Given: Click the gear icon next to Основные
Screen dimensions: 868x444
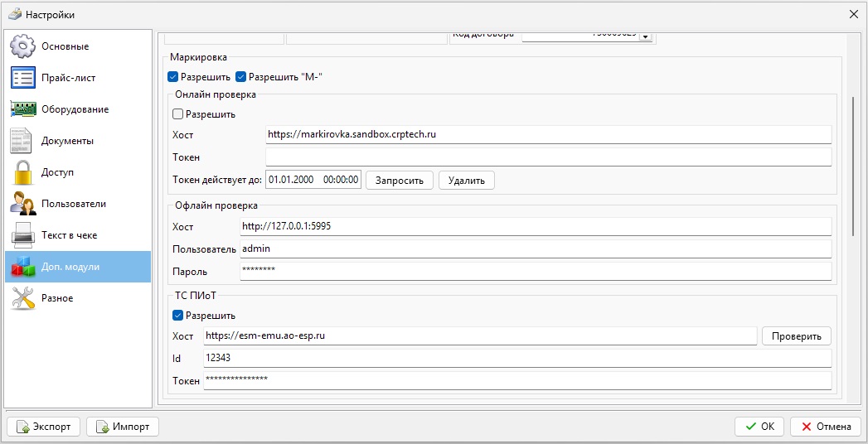Looking at the screenshot, I should pyautogui.click(x=23, y=46).
